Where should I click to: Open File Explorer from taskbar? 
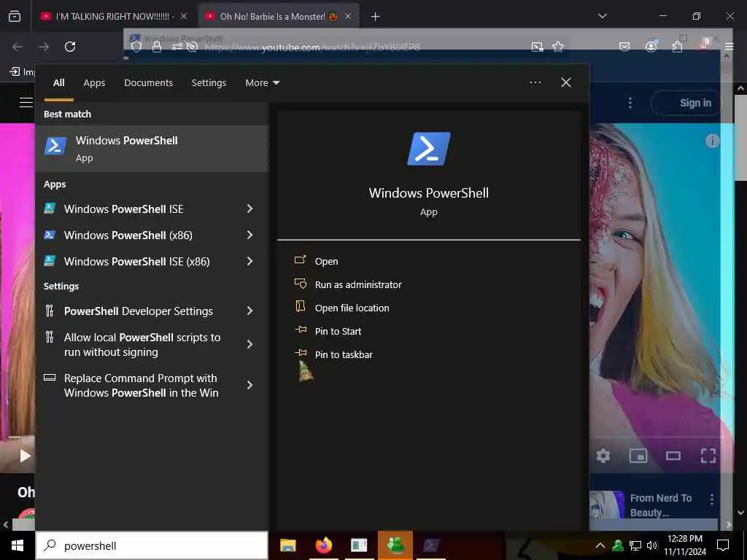(287, 545)
